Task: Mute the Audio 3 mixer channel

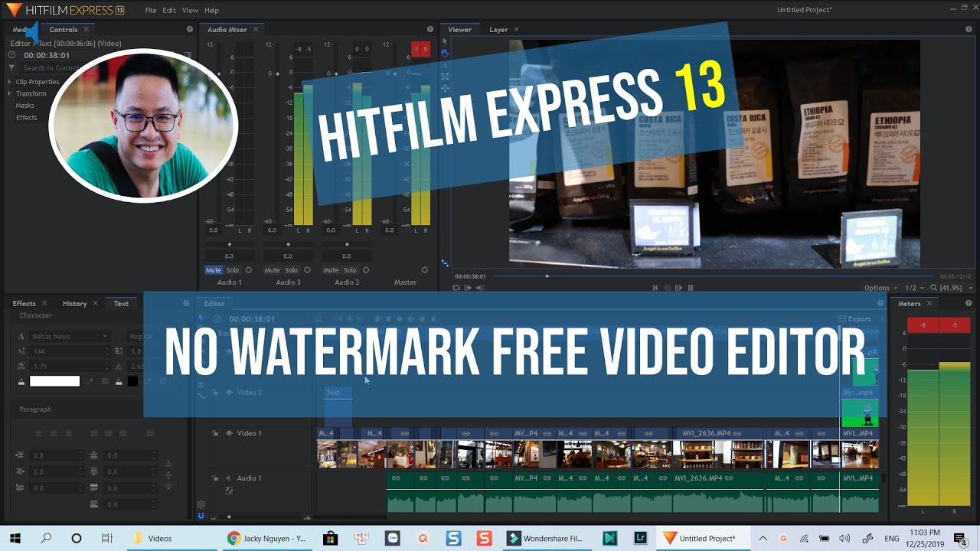Action: tap(272, 270)
